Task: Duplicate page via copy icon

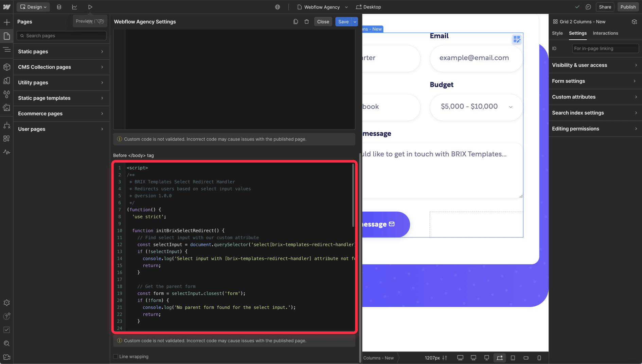Action: click(x=296, y=22)
